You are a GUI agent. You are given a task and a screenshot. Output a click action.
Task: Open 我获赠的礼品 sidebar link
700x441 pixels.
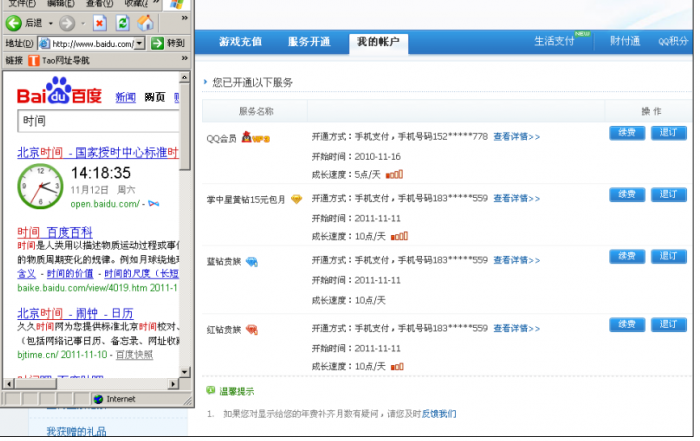(76, 431)
